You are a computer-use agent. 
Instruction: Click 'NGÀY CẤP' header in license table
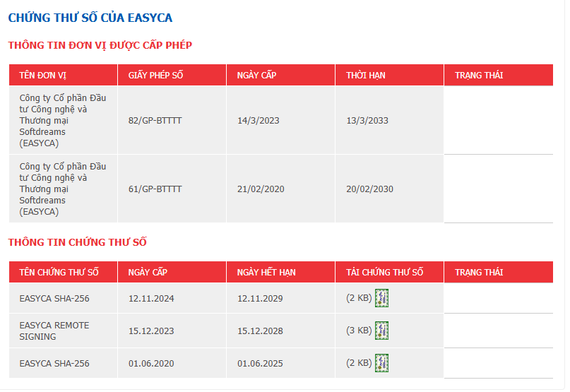256,76
